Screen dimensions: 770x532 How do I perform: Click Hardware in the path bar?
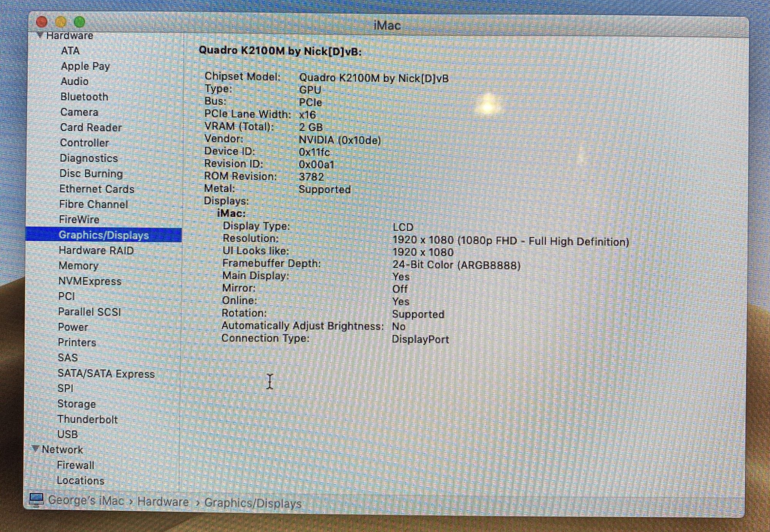[163, 502]
